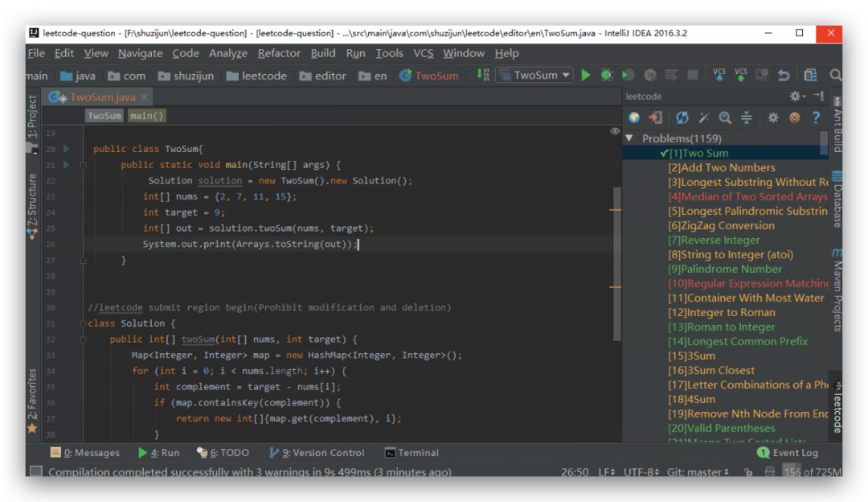This screenshot has width=868, height=502.
Task: Run TwoSum with the green play button
Action: (x=586, y=75)
